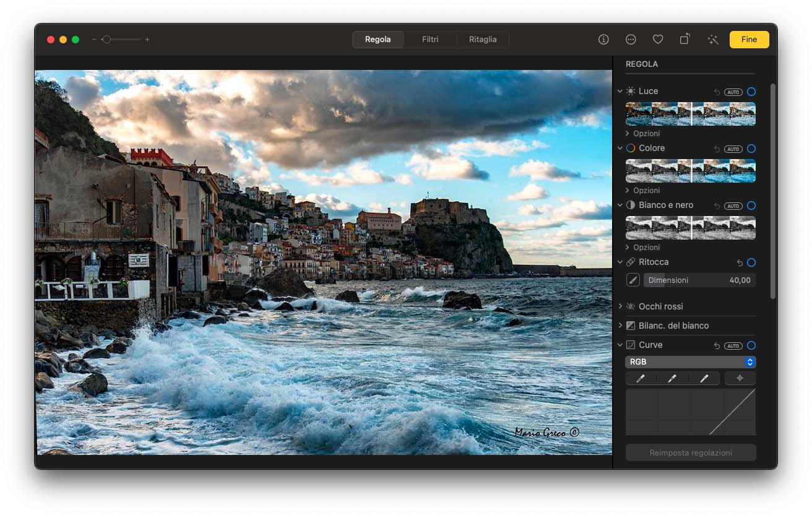Toggle the Colore adjustment circle
Viewport: 812px width, 515px height.
(751, 149)
